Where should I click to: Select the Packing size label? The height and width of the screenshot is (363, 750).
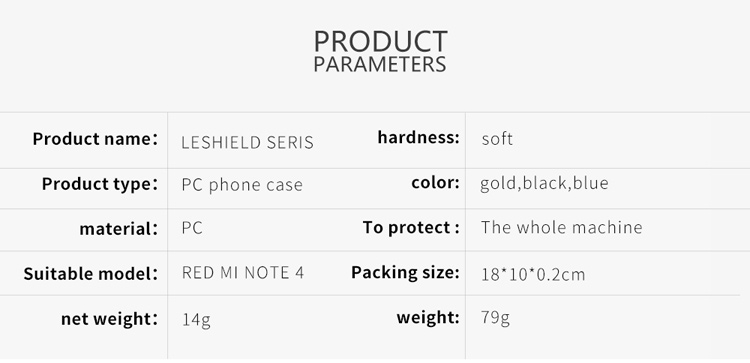405,273
